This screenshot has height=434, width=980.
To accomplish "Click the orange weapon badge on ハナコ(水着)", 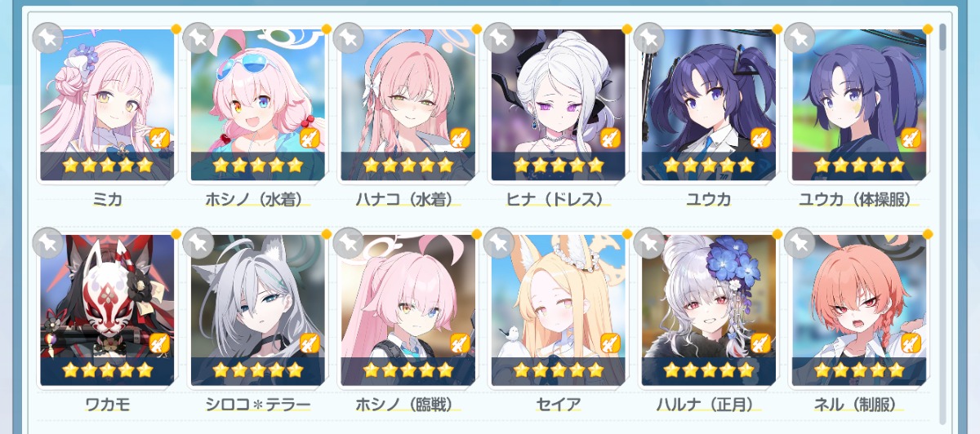I will point(460,138).
